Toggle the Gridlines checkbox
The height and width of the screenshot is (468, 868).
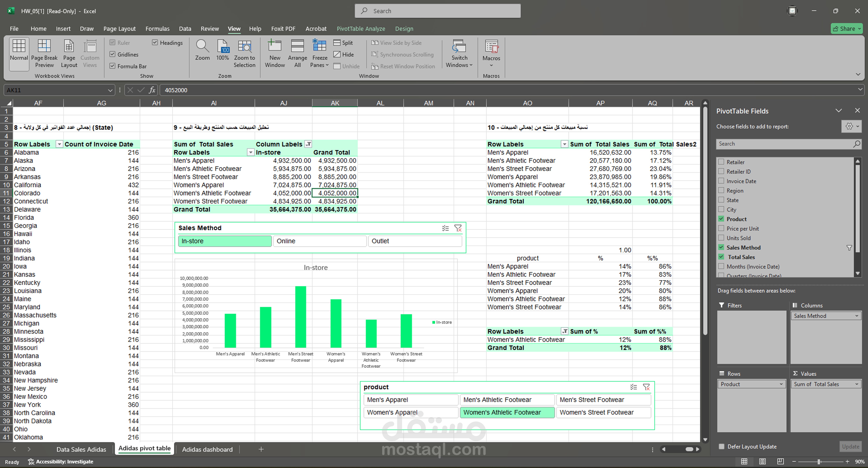(x=113, y=54)
